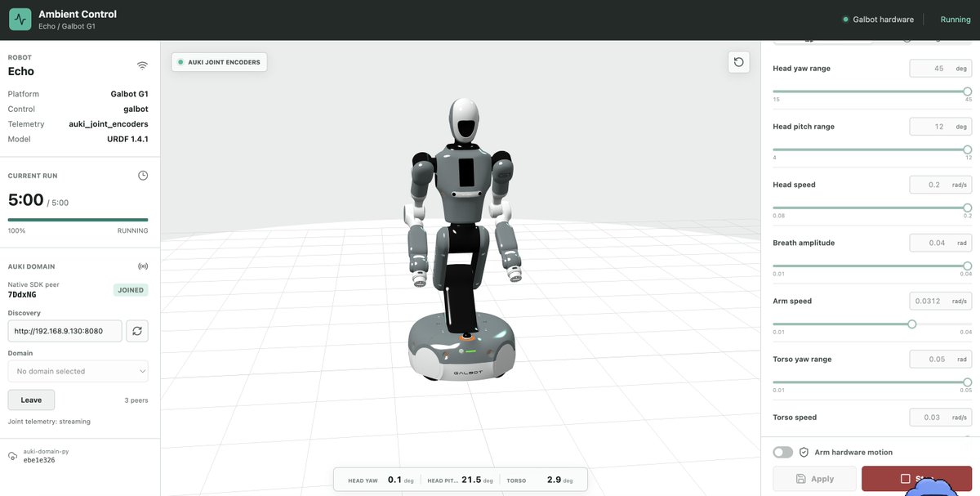
Task: Click the Breath amplitude value field
Action: 941,243
